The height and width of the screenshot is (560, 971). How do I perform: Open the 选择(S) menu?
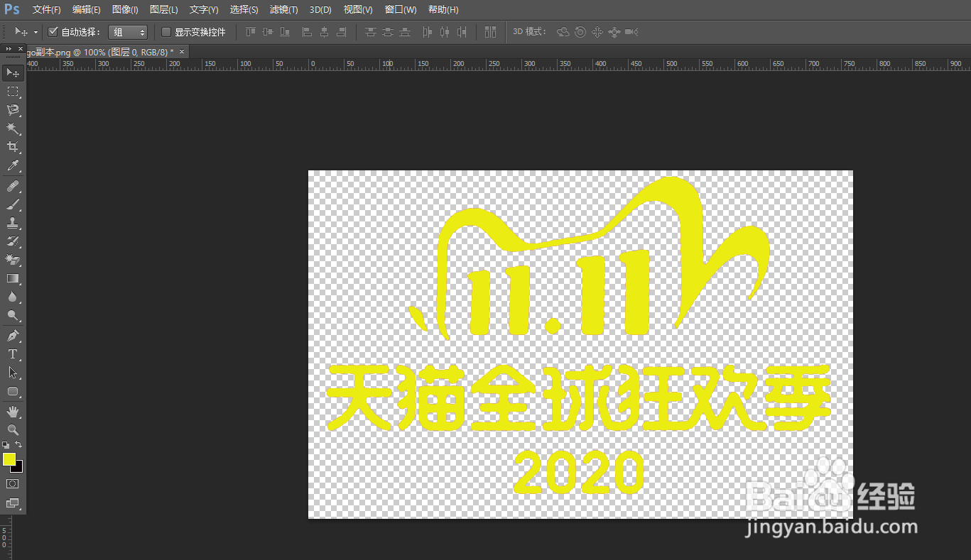point(244,10)
